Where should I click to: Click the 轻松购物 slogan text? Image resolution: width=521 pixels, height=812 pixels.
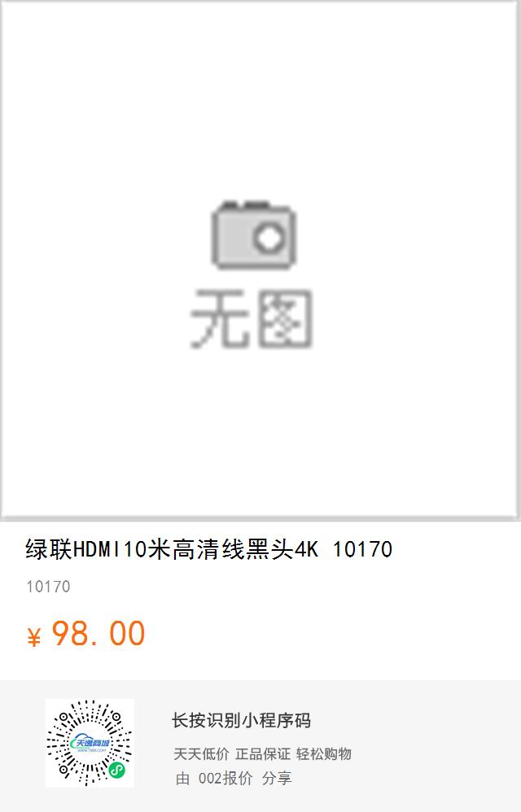[x=324, y=754]
